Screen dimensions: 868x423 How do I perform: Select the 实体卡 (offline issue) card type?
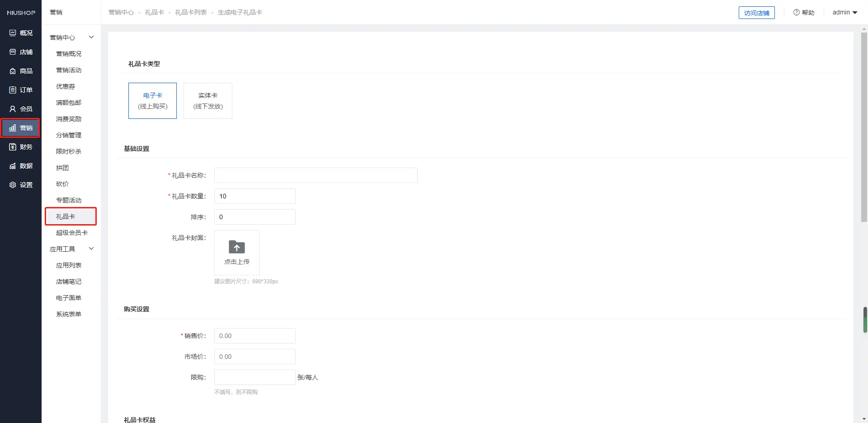click(208, 101)
